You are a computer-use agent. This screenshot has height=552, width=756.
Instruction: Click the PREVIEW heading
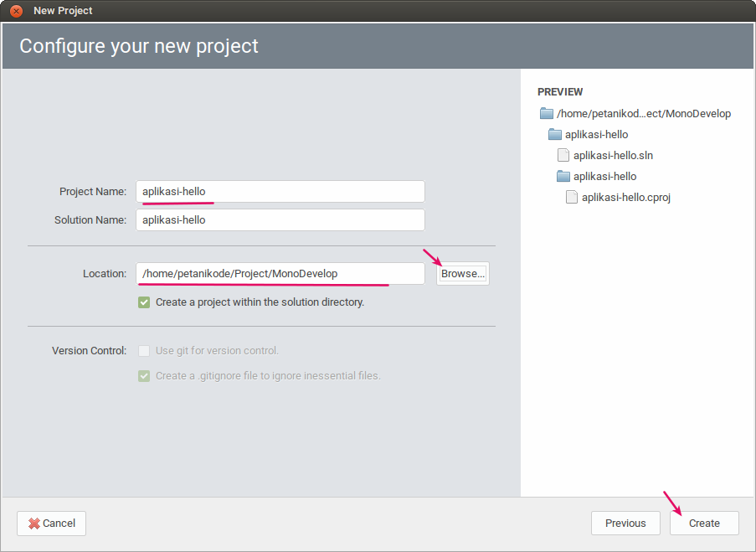(560, 91)
